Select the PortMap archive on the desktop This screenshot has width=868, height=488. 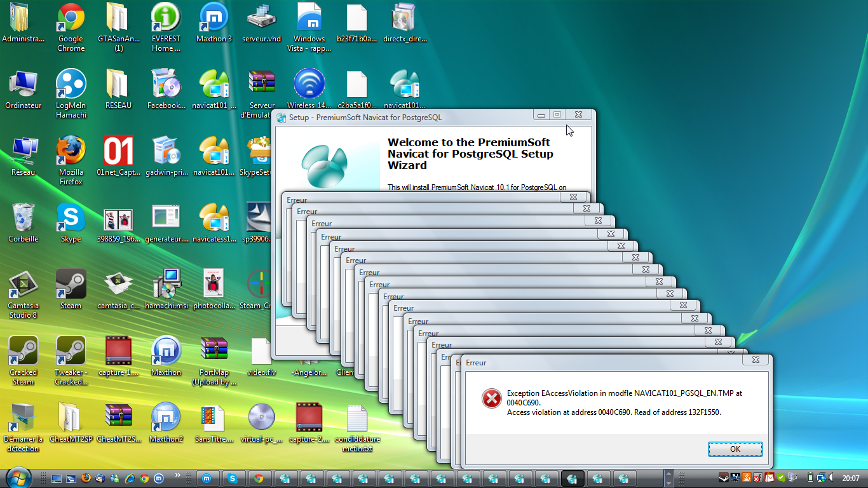pyautogui.click(x=214, y=361)
